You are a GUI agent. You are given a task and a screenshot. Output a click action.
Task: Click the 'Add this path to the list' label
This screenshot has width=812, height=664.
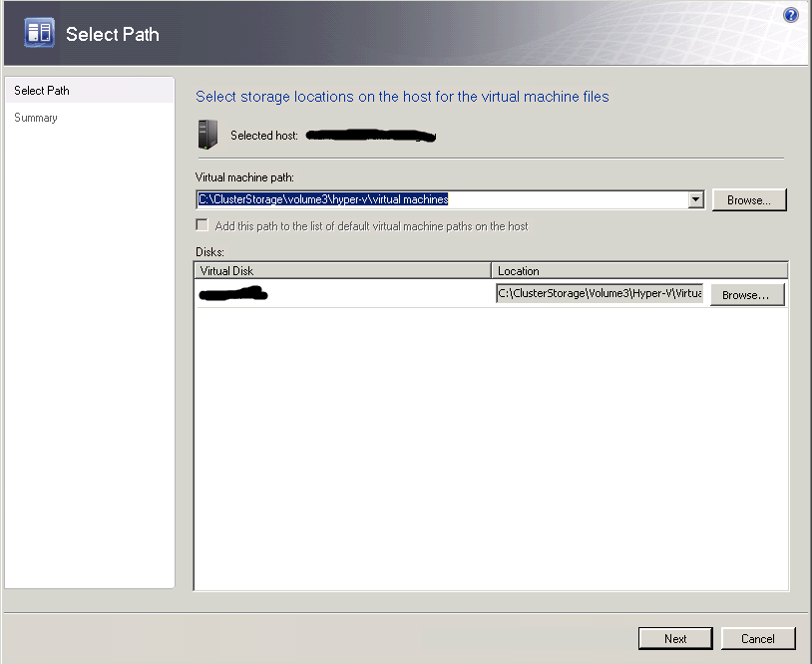(371, 226)
